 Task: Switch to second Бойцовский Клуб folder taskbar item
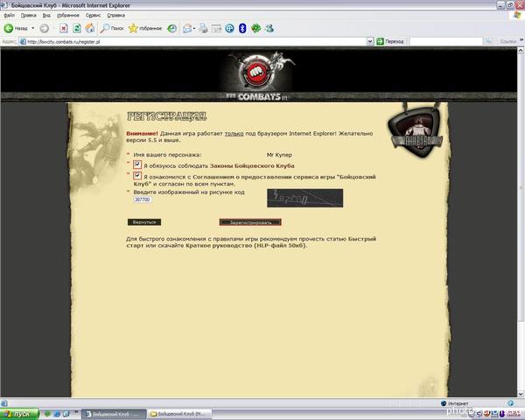pyautogui.click(x=179, y=414)
